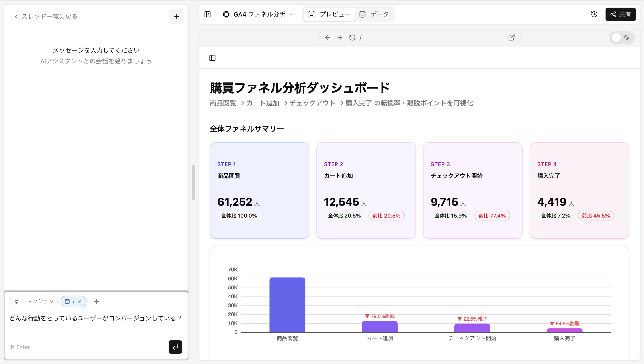644x364 pixels.
Task: Click the 共有 share button
Action: pyautogui.click(x=620, y=14)
